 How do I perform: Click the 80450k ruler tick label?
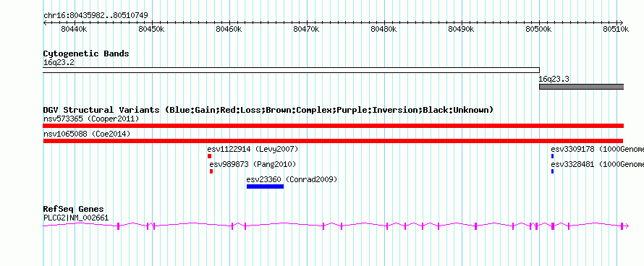coord(151,29)
